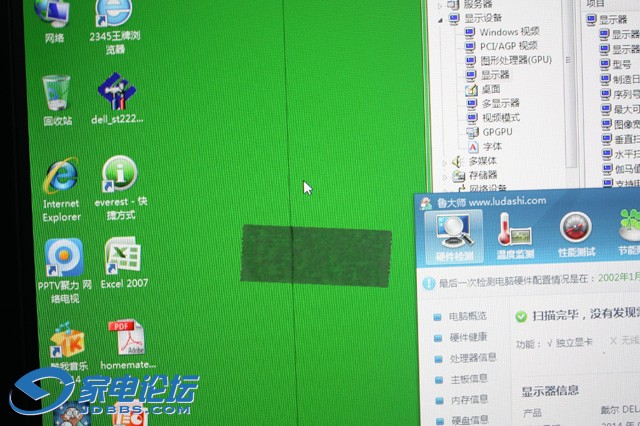Open the 酷我音乐 desktop shortcut
Image resolution: width=640 pixels, height=426 pixels.
pos(67,346)
